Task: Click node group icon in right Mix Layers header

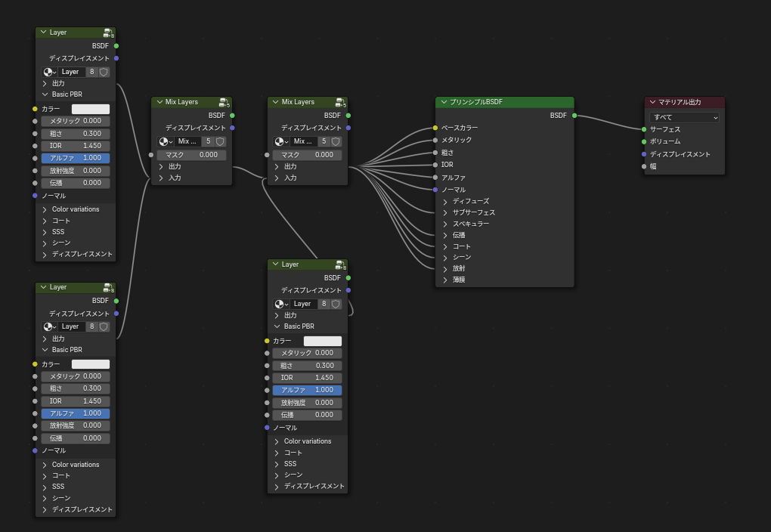Action: [341, 102]
